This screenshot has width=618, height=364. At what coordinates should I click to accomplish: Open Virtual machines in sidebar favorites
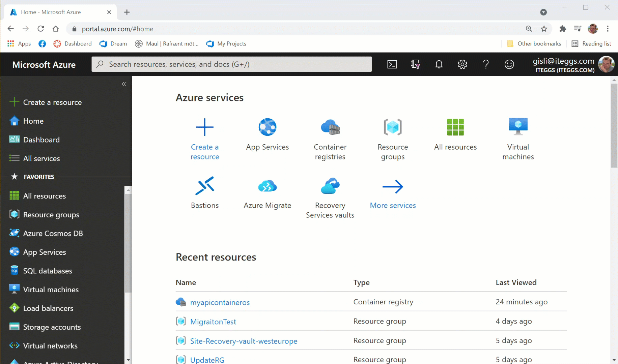[44, 290]
